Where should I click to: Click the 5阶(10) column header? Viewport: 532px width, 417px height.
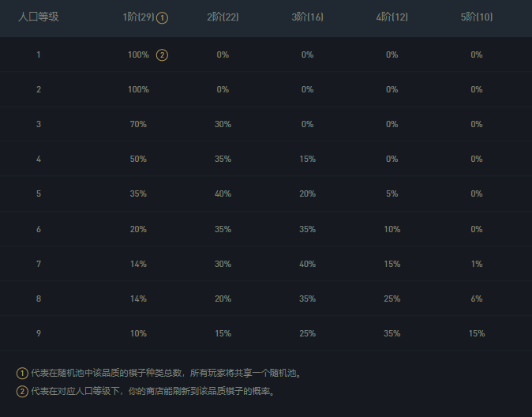click(476, 17)
